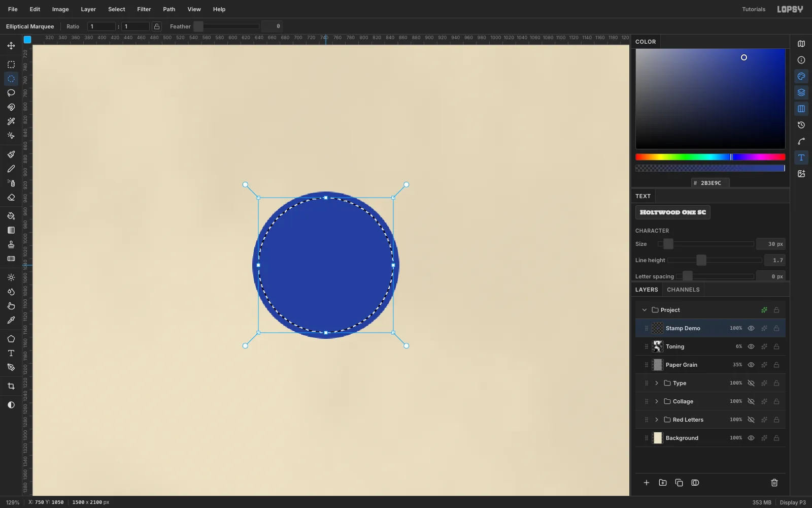The width and height of the screenshot is (812, 508).
Task: Show the Collage group
Action: 751,401
